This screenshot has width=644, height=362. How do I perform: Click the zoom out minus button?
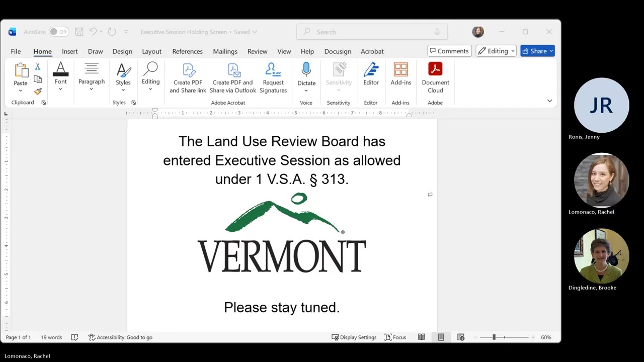point(475,337)
